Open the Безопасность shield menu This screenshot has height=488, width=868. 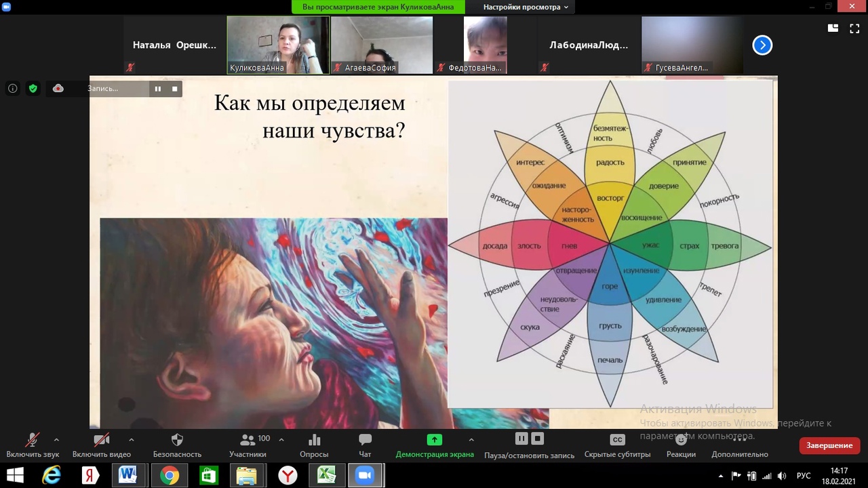pyautogui.click(x=177, y=445)
